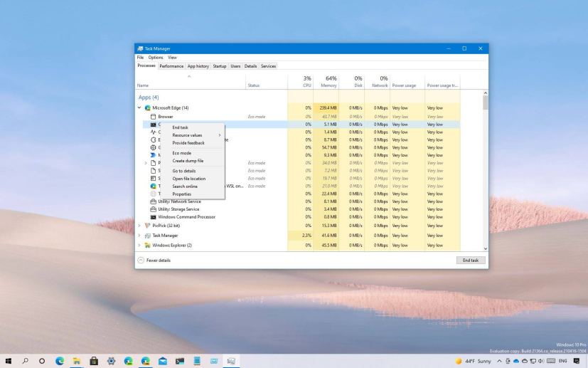Click the ENG language indicator
The width and height of the screenshot is (588, 368).
(x=563, y=362)
